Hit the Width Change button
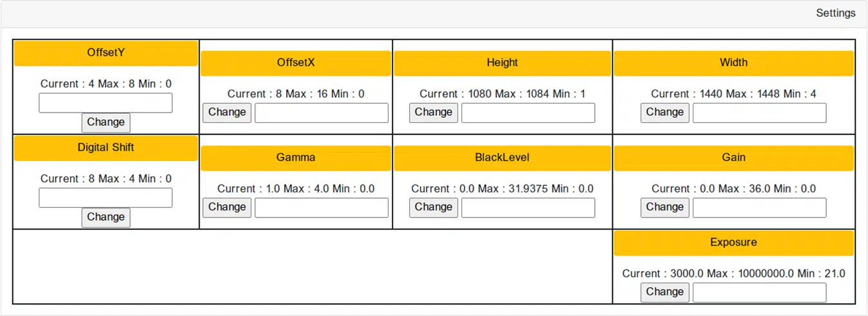 point(665,113)
